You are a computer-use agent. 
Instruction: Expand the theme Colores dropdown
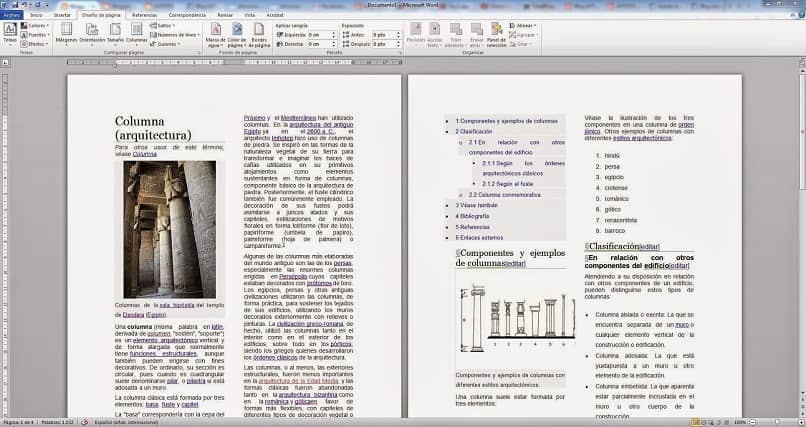34,26
